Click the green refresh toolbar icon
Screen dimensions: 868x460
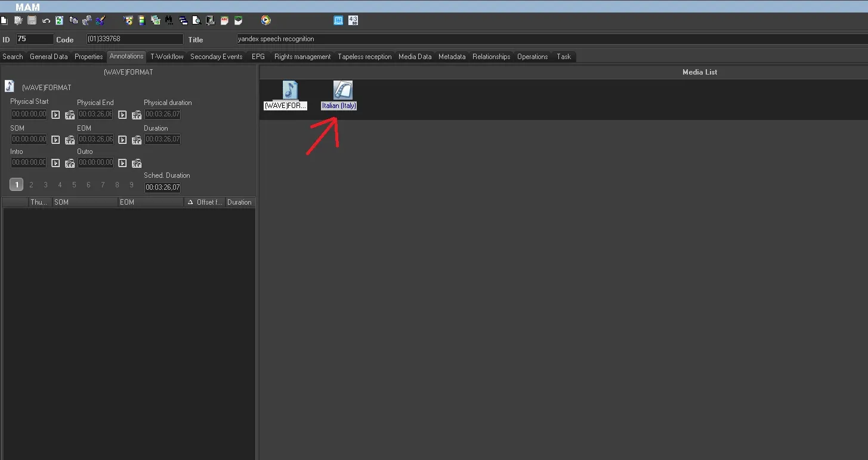59,20
